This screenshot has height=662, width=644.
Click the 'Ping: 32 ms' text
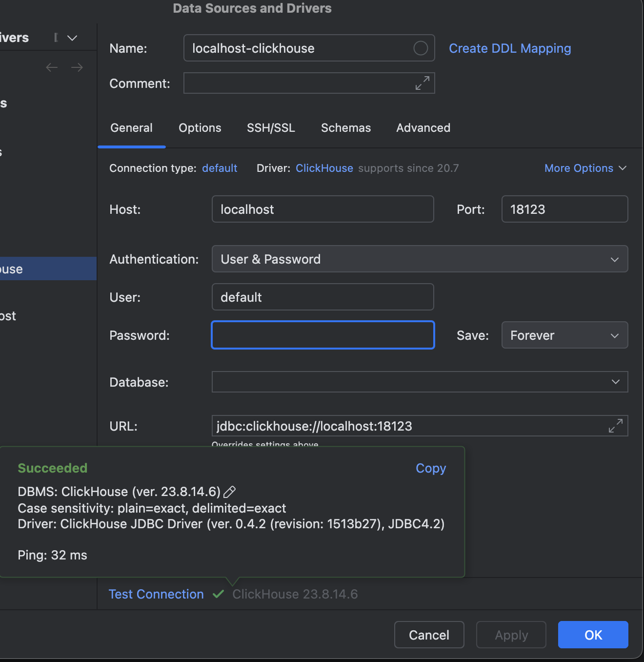[52, 555]
